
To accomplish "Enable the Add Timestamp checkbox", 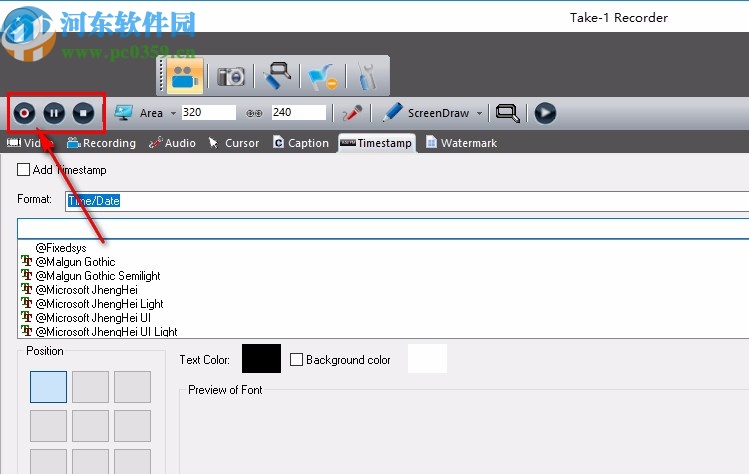I will click(x=23, y=170).
